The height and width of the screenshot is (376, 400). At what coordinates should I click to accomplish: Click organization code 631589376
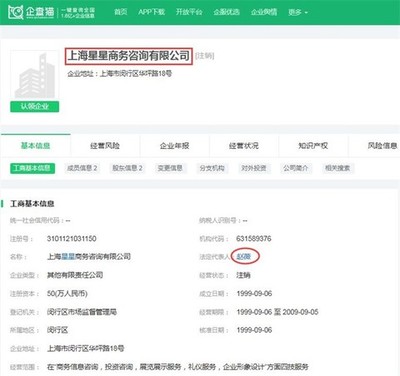[254, 239]
